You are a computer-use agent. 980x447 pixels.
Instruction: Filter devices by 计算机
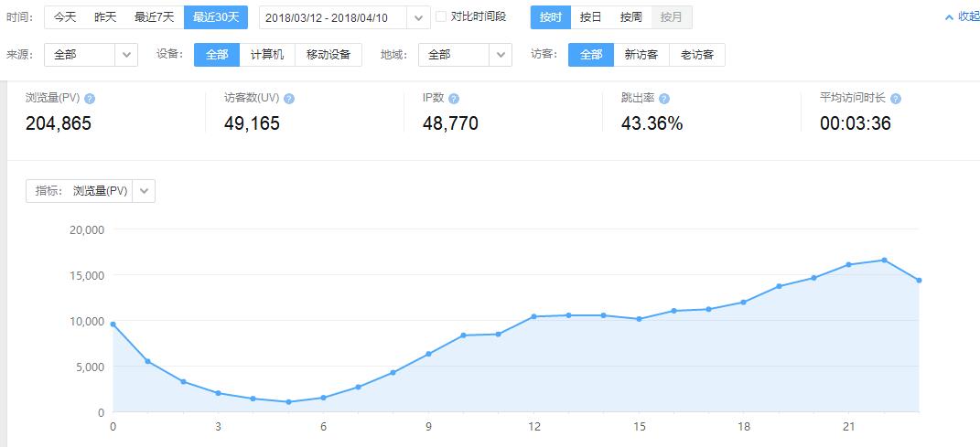[x=267, y=55]
